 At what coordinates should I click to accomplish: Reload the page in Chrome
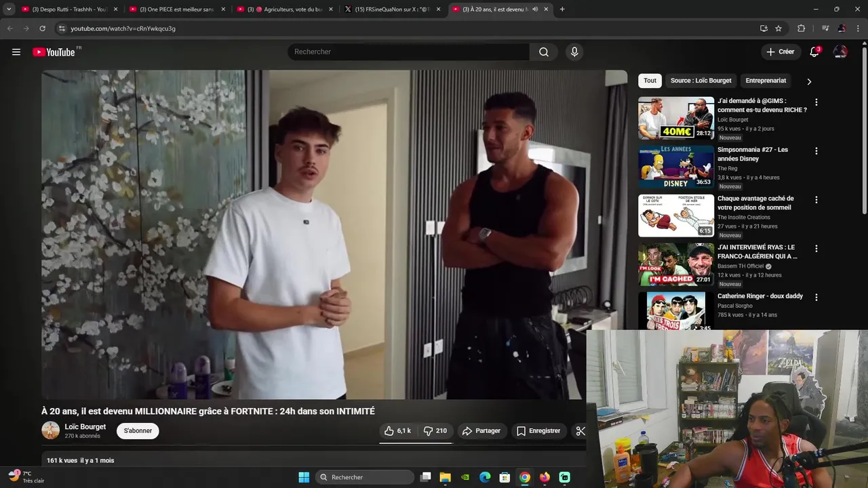[x=42, y=28]
